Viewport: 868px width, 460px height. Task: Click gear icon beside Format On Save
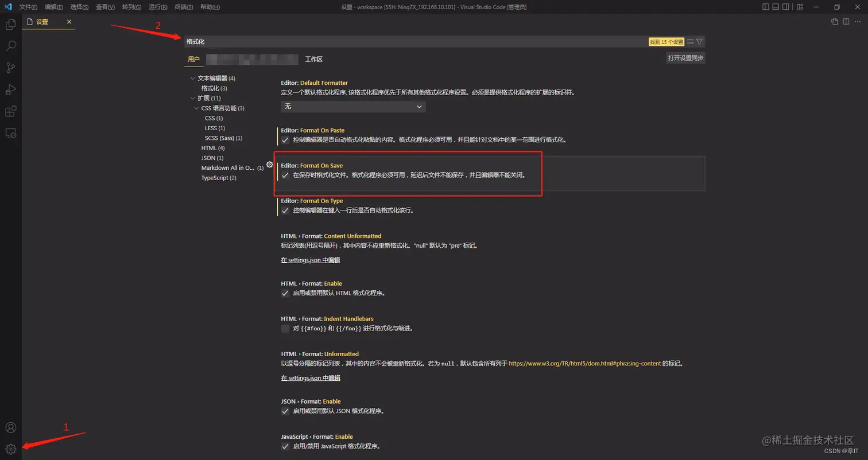click(x=269, y=165)
